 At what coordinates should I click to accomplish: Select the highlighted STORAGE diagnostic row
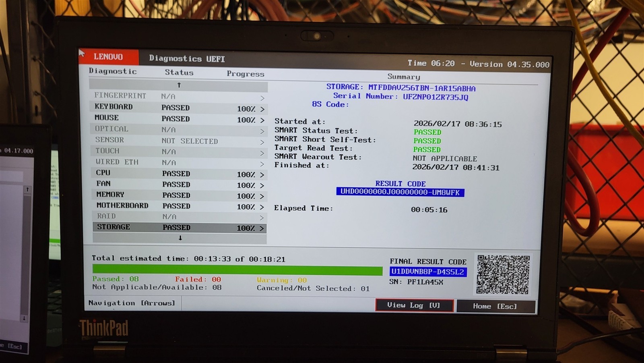[180, 228]
